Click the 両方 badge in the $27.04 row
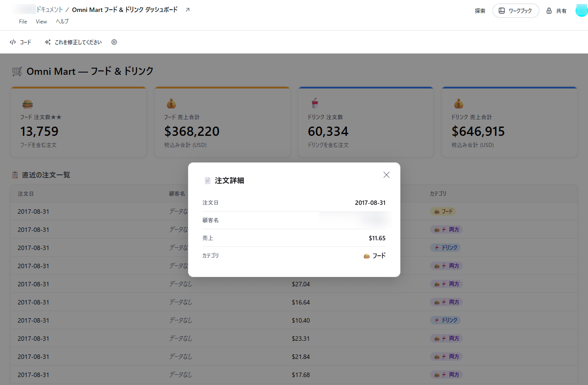The height and width of the screenshot is (385, 588). click(446, 284)
